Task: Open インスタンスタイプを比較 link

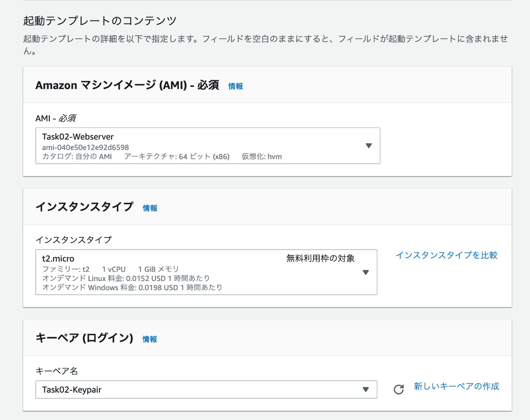Action: click(447, 255)
